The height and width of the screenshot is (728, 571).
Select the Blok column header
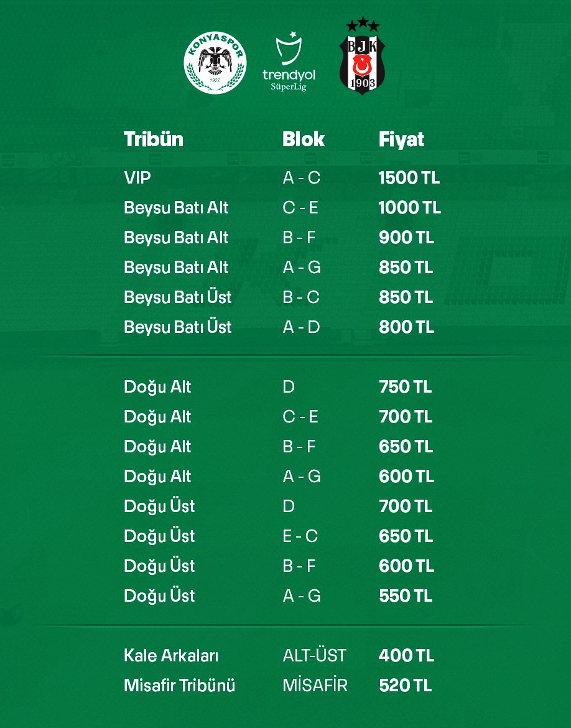304,139
